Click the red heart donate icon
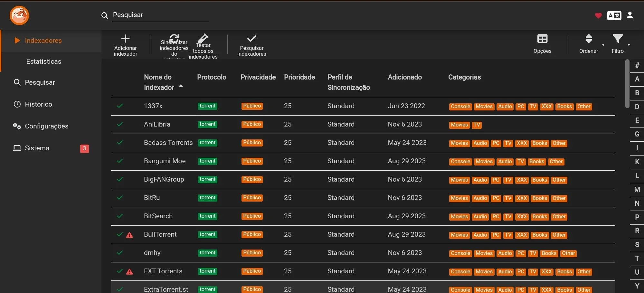Screen dimensions: 644x293 (598, 15)
